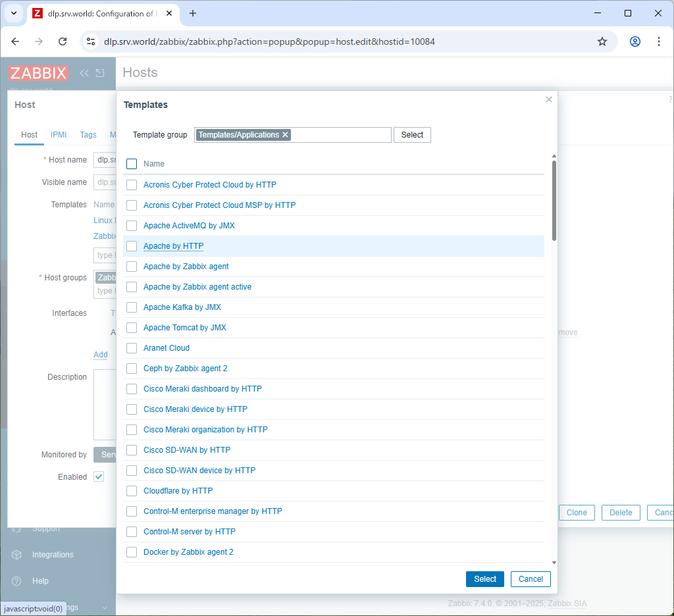The width and height of the screenshot is (674, 616).
Task: Check the Acronis Cyber Protect Cloud by HTTP box
Action: pyautogui.click(x=132, y=185)
